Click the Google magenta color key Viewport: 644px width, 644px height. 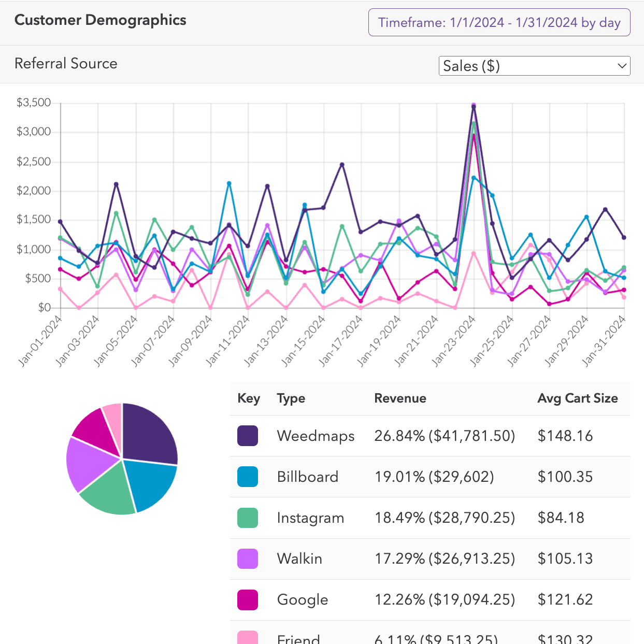tap(247, 599)
